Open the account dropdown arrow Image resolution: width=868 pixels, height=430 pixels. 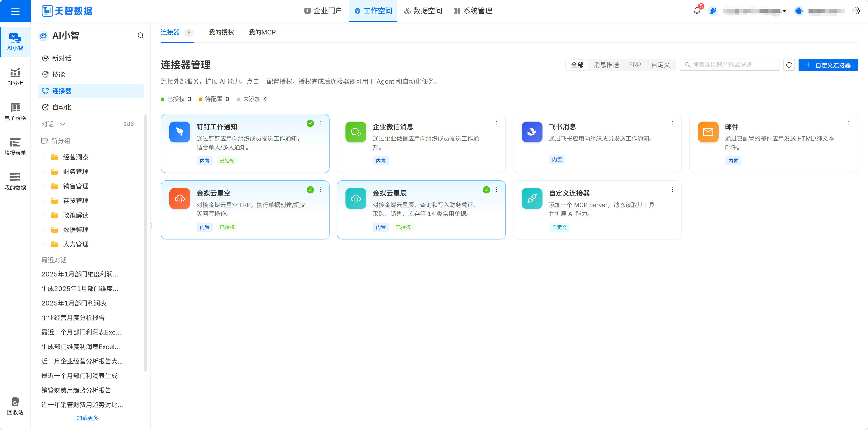784,11
